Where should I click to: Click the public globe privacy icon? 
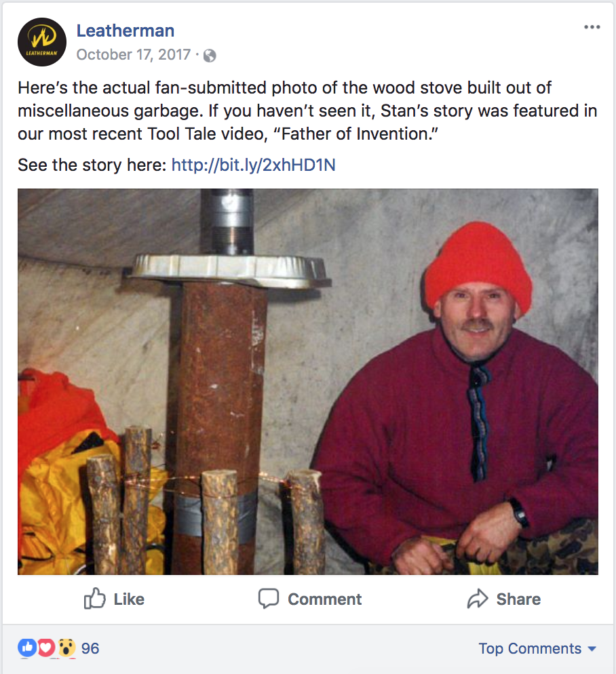[x=210, y=56]
